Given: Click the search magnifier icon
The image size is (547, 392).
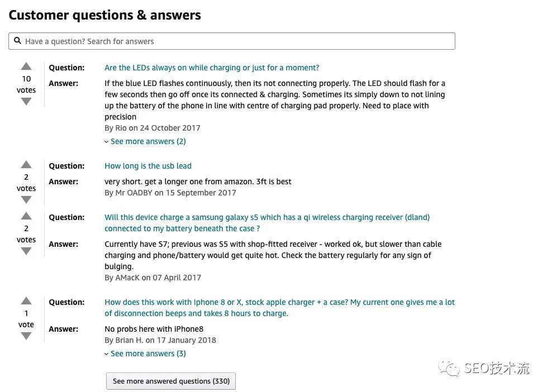Looking at the screenshot, I should (18, 41).
